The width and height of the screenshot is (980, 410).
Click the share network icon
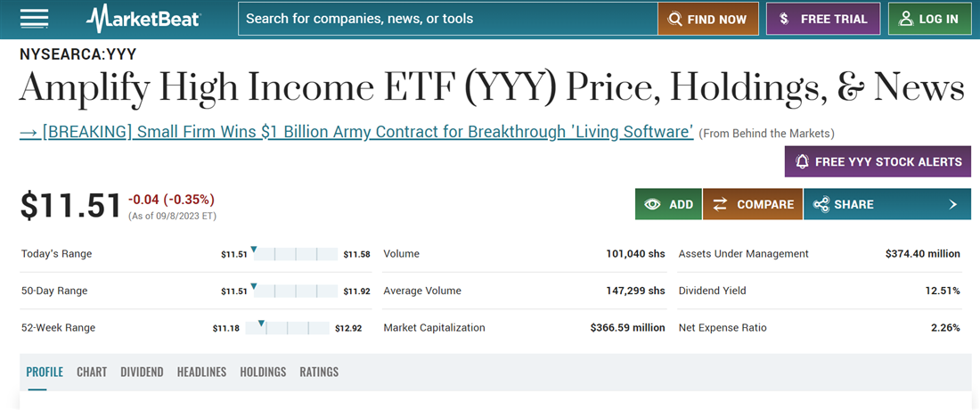821,204
